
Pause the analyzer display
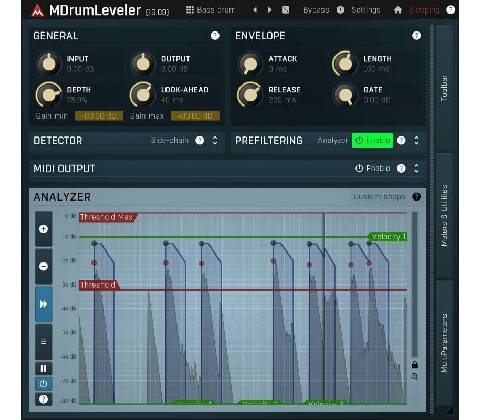43,368
